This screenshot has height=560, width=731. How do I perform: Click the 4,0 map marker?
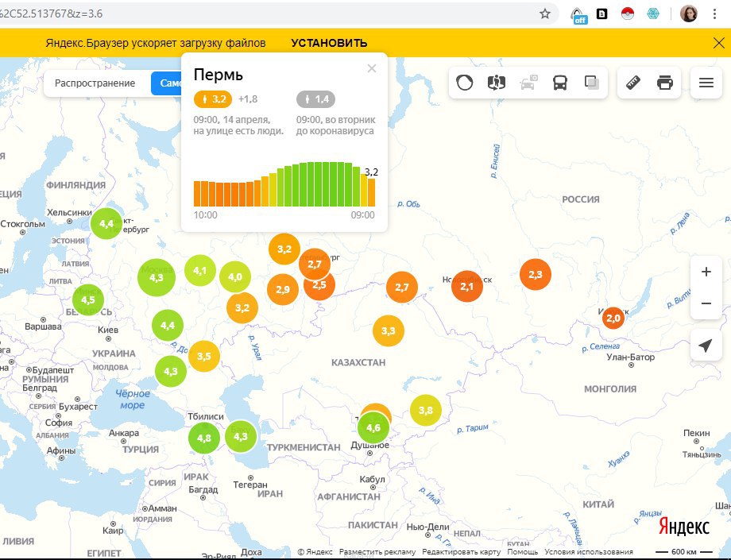235,276
